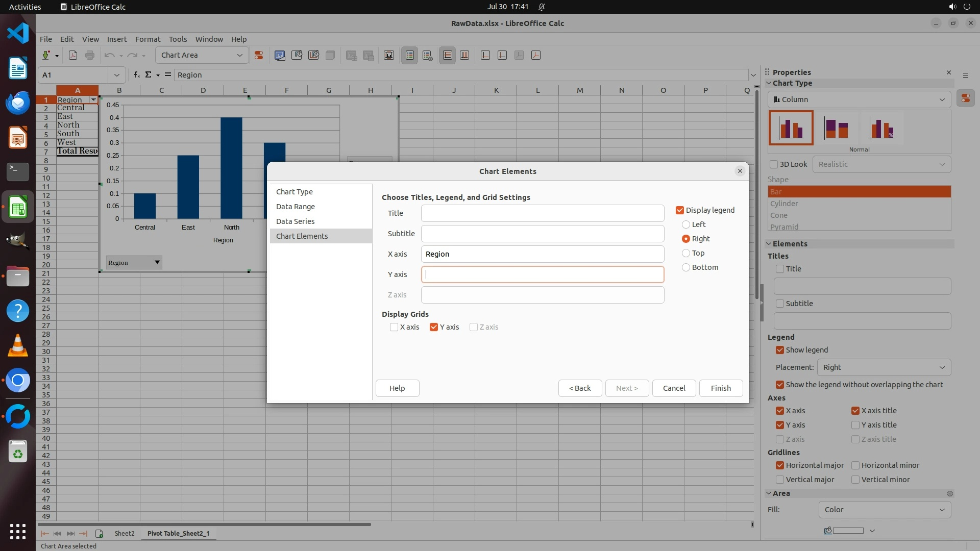Uncheck the Display legend checkbox
The image size is (980, 551).
[x=680, y=210]
